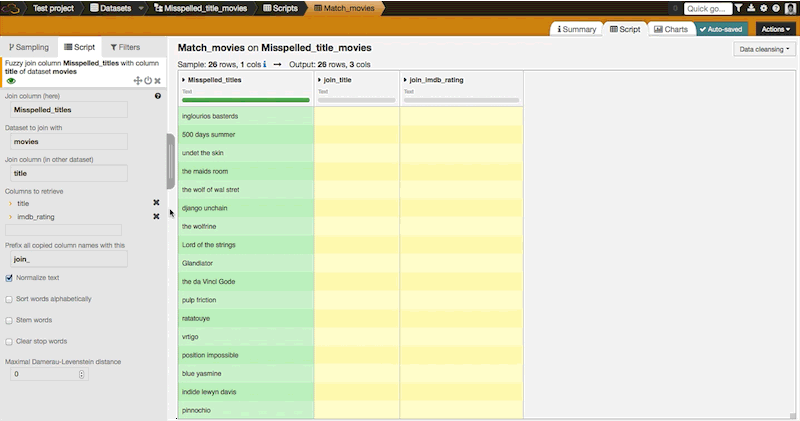Go to Test project breadcrumb

click(x=53, y=8)
